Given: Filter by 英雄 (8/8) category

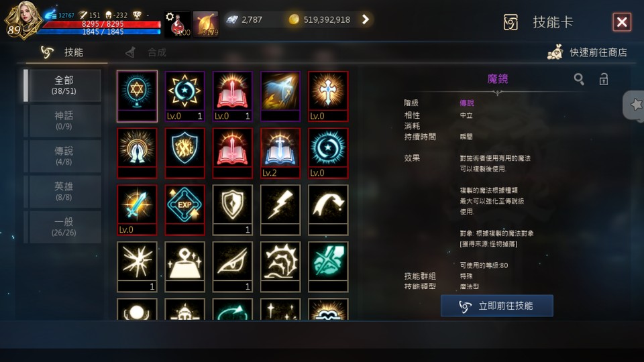Looking at the screenshot, I should (64, 191).
